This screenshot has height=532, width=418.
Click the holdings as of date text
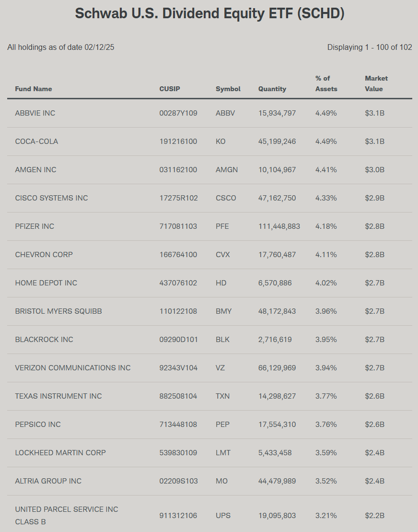[61, 47]
